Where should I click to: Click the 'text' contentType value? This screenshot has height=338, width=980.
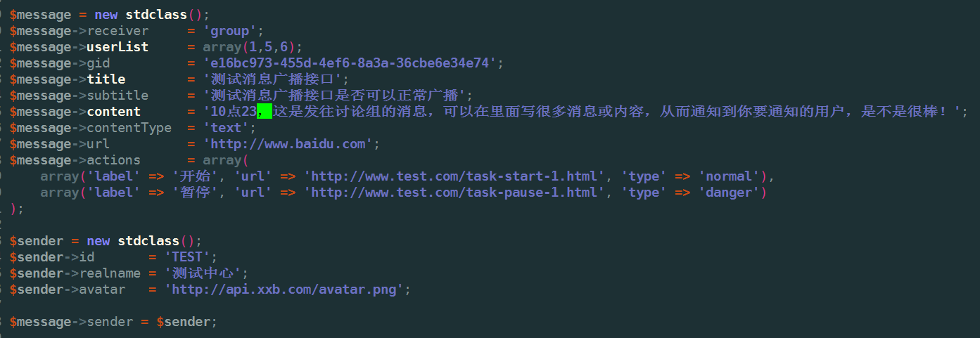coord(226,128)
